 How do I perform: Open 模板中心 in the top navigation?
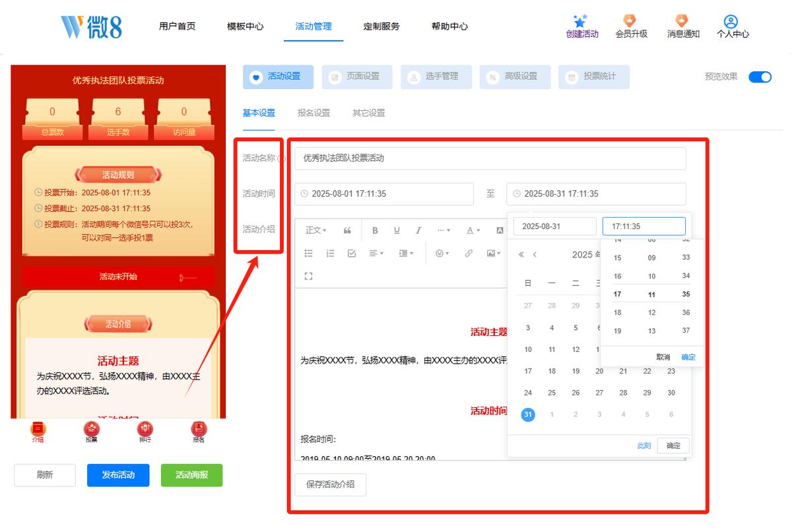pyautogui.click(x=245, y=26)
